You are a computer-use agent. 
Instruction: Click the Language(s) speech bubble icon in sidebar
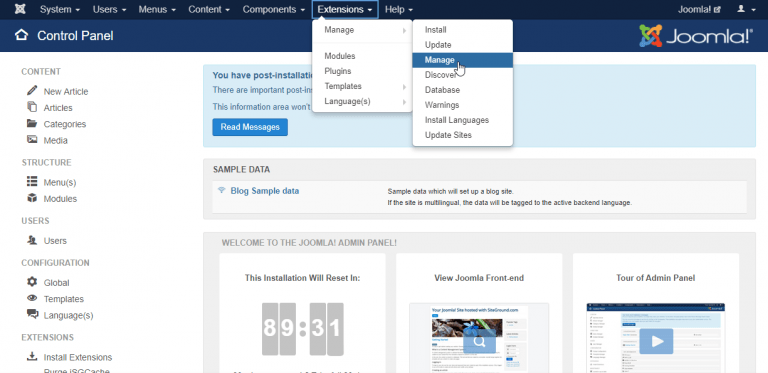pos(32,314)
